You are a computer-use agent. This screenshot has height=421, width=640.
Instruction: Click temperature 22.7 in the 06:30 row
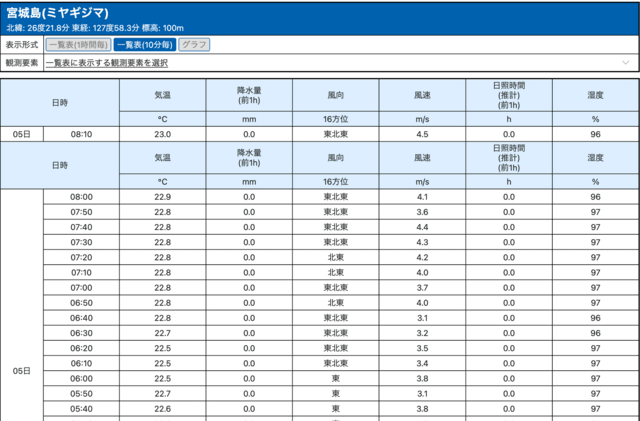162,333
